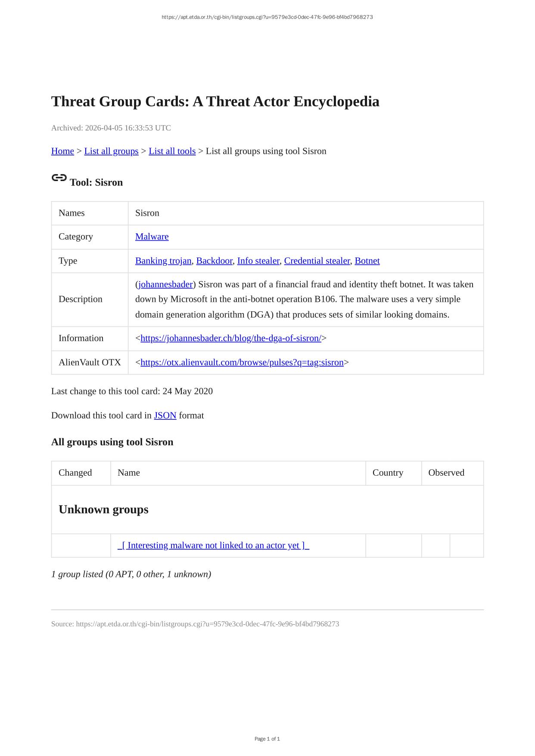Open the Malware category link

click(152, 237)
